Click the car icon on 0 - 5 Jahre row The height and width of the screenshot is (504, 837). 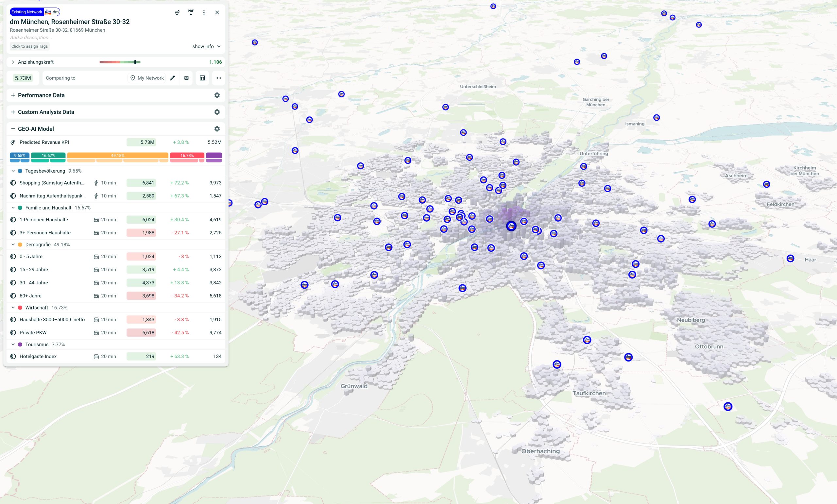96,257
